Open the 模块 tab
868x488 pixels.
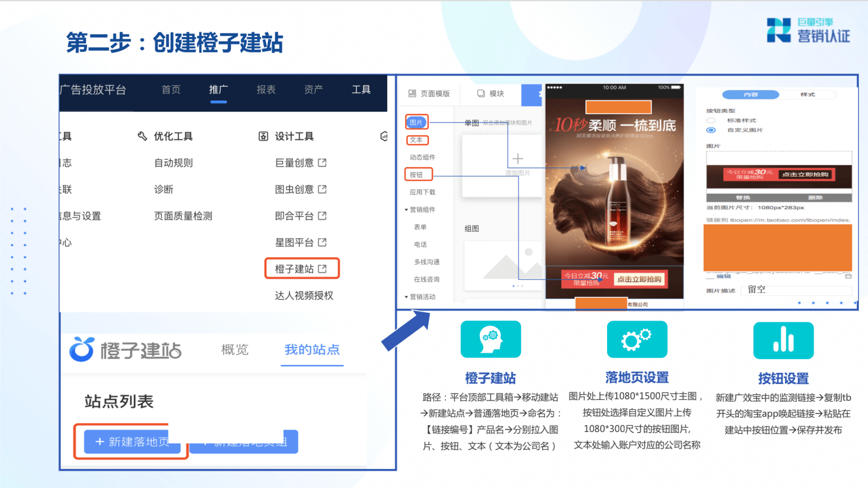point(491,94)
